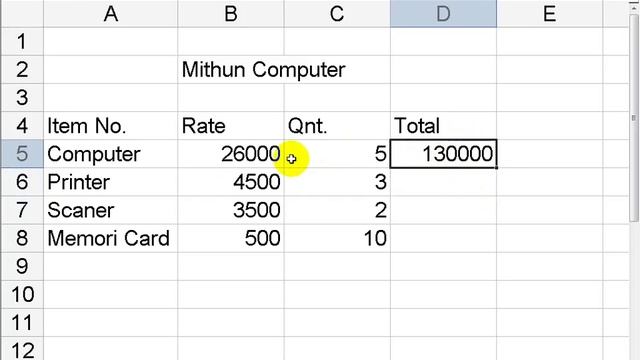Select column C header
The image size is (640, 360).
tap(337, 14)
